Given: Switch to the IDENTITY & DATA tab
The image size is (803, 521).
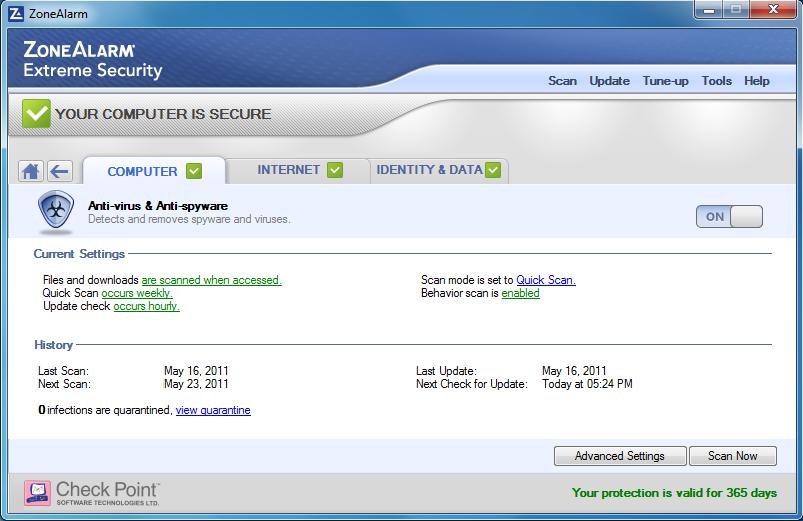Looking at the screenshot, I should click(x=439, y=170).
